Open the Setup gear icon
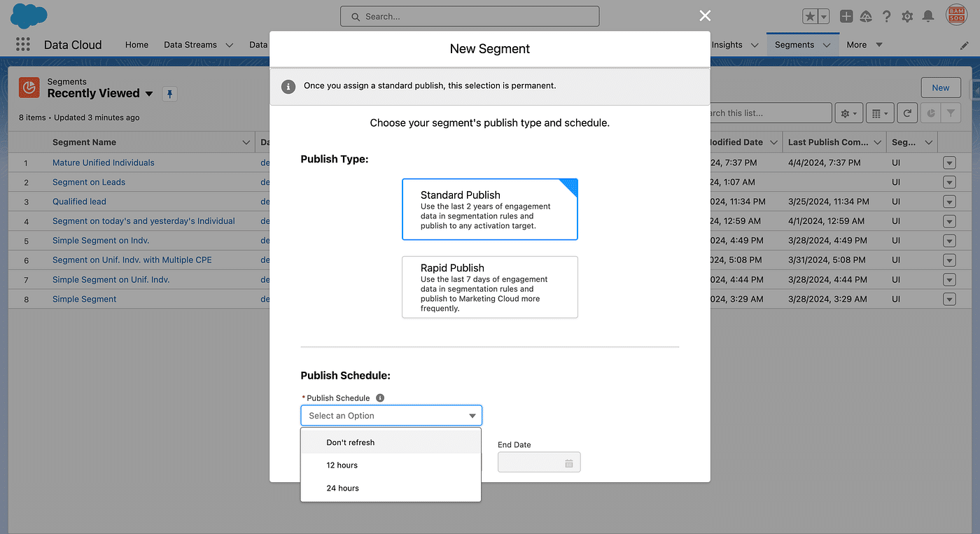 (907, 16)
